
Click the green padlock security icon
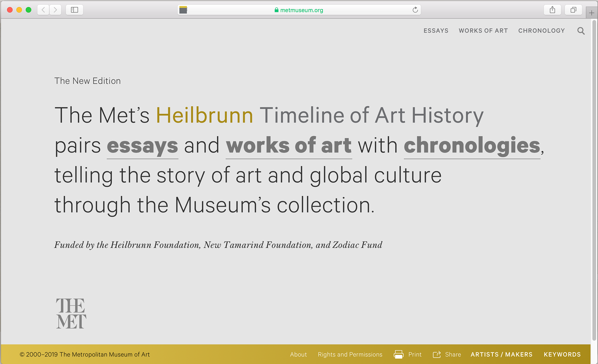tap(276, 10)
